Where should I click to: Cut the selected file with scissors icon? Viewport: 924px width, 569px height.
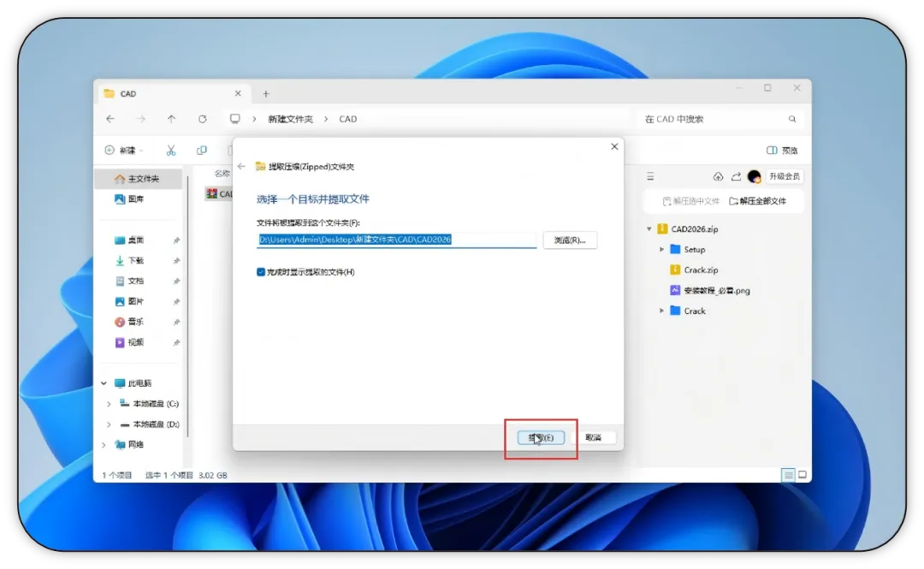coord(171,151)
